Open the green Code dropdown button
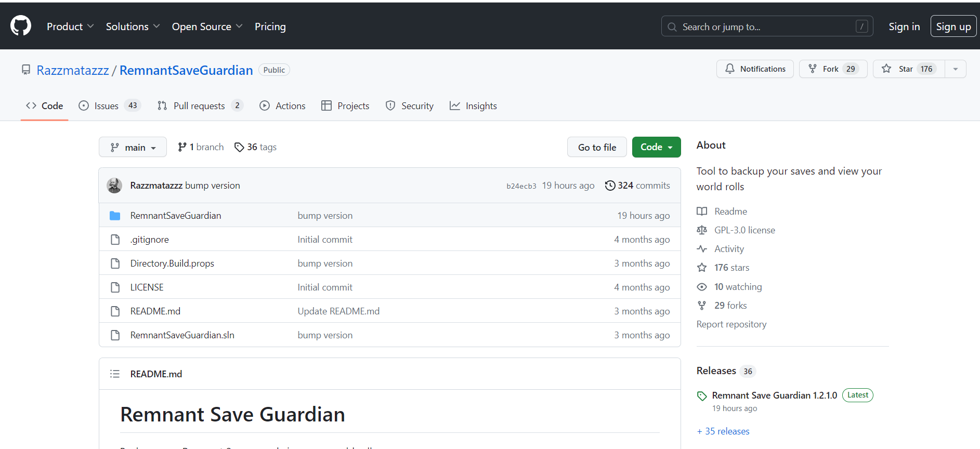The width and height of the screenshot is (980, 449). (657, 147)
